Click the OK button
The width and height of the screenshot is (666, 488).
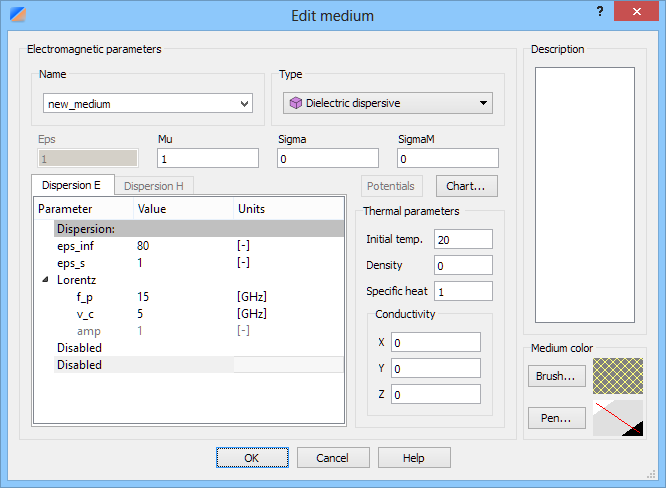[x=252, y=458]
